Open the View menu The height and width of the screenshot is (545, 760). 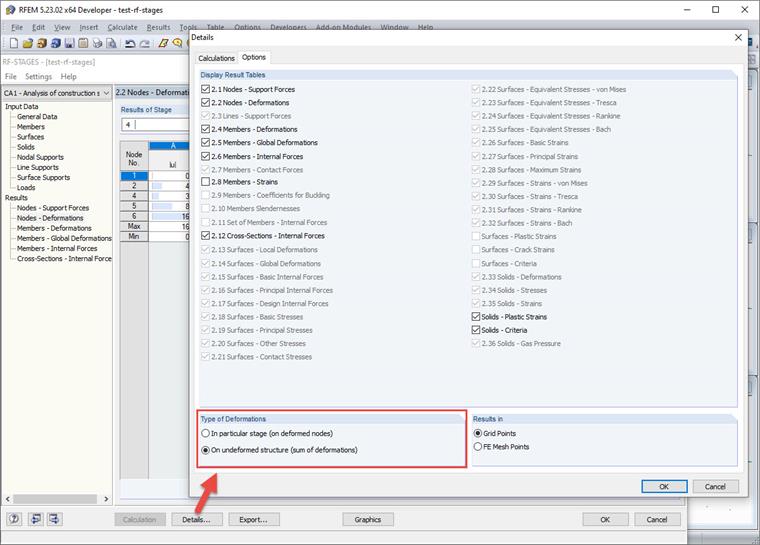click(62, 28)
